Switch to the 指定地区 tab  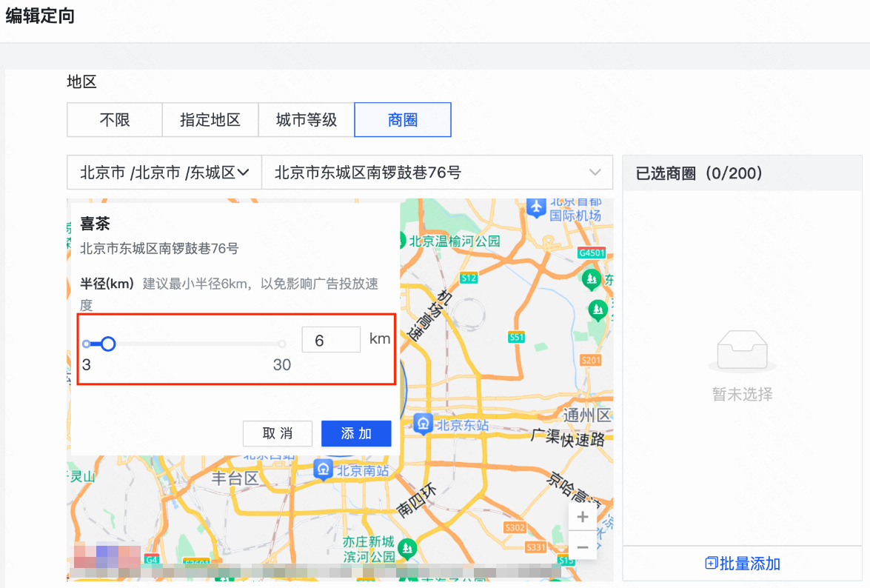(x=210, y=119)
